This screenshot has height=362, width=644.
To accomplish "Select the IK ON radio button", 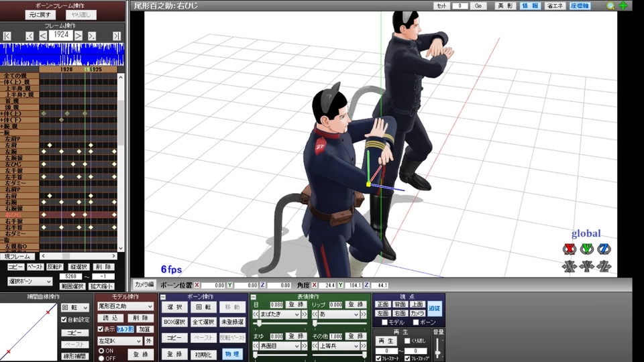I will tap(101, 351).
